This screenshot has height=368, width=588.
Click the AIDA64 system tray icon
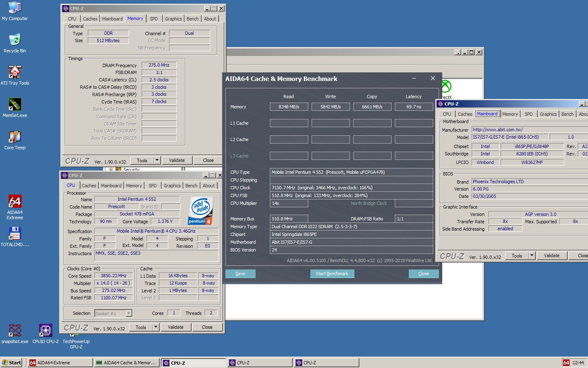click(x=566, y=363)
